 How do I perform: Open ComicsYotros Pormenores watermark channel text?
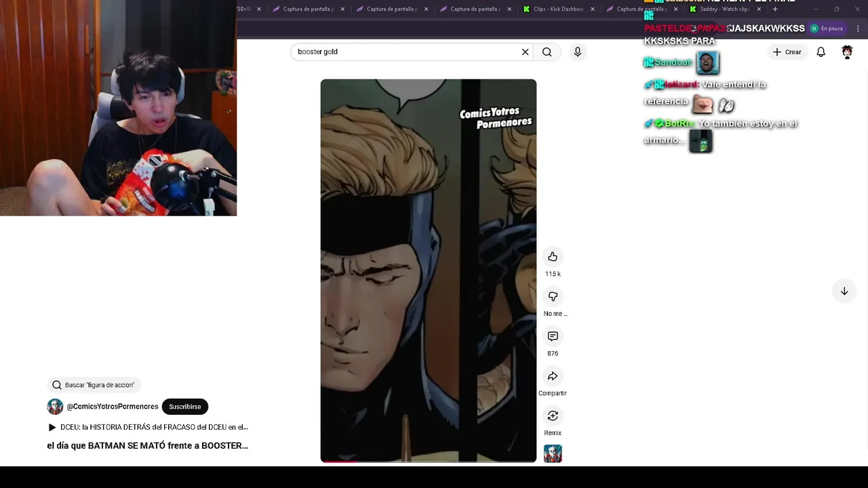(x=496, y=117)
